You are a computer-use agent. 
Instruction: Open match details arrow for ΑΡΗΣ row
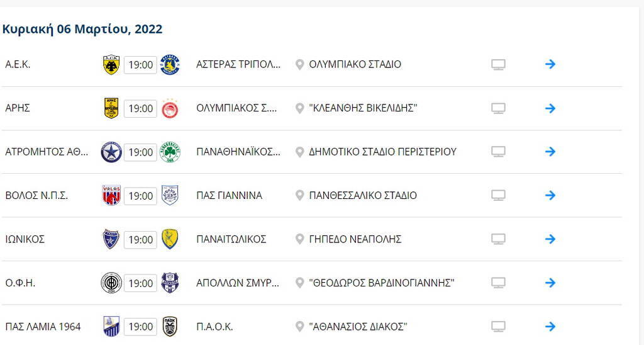tap(550, 108)
